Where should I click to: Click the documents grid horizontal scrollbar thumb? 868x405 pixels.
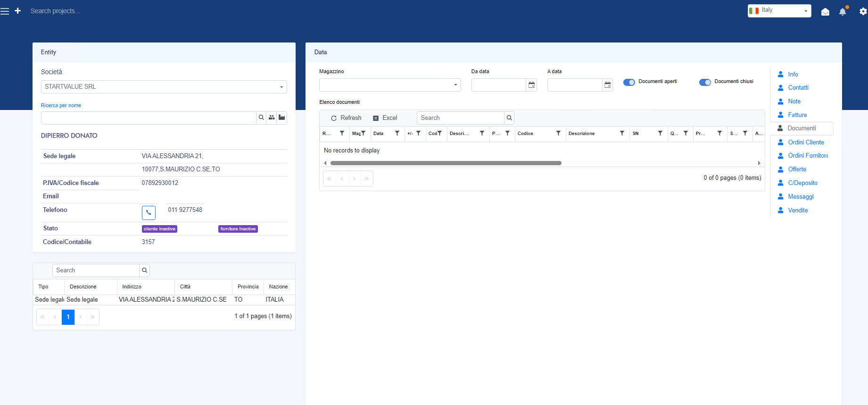pos(446,163)
